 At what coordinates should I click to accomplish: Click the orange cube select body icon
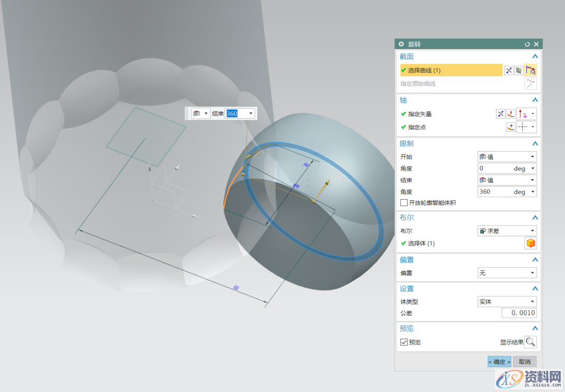(x=530, y=243)
